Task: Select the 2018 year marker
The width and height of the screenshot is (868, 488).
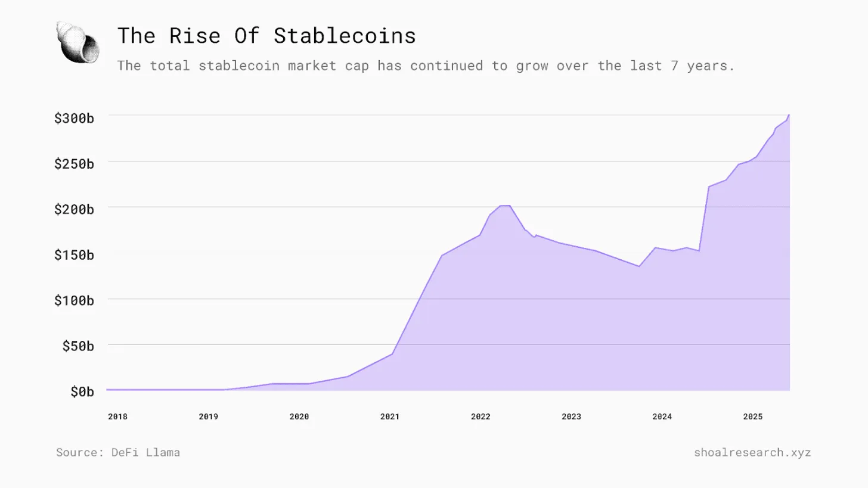Action: tap(117, 416)
